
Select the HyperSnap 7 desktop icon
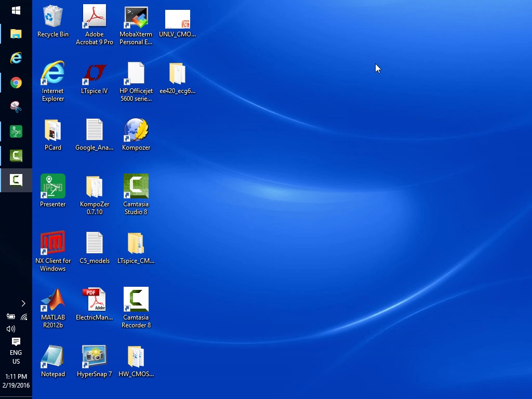(95, 357)
